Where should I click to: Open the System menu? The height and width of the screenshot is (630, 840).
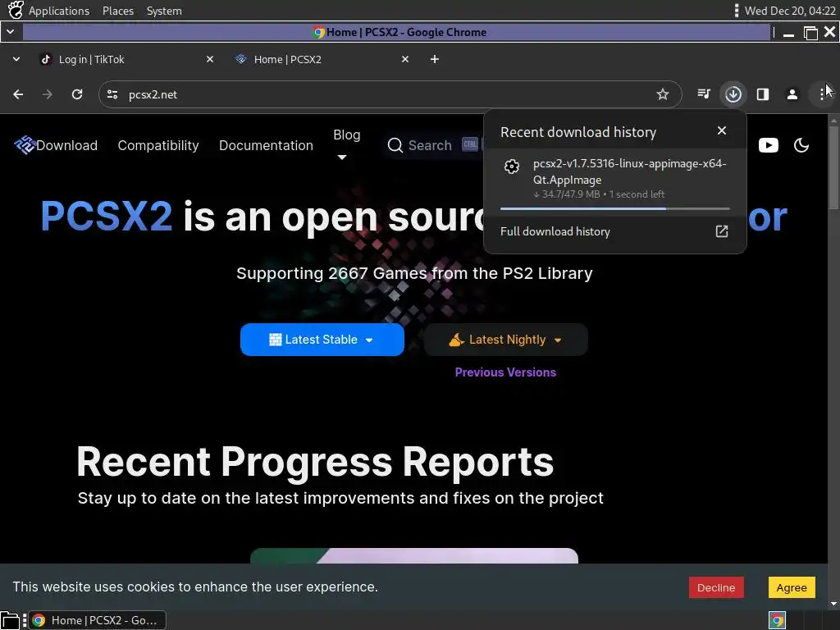(164, 11)
